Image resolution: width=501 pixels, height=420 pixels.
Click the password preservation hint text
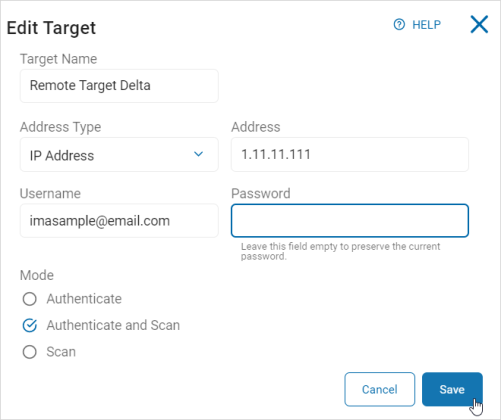pos(340,251)
